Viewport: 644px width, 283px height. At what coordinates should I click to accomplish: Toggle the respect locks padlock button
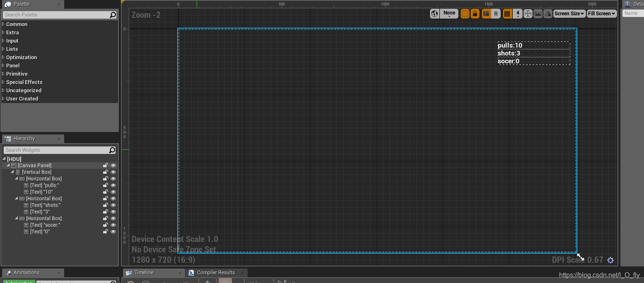click(475, 14)
